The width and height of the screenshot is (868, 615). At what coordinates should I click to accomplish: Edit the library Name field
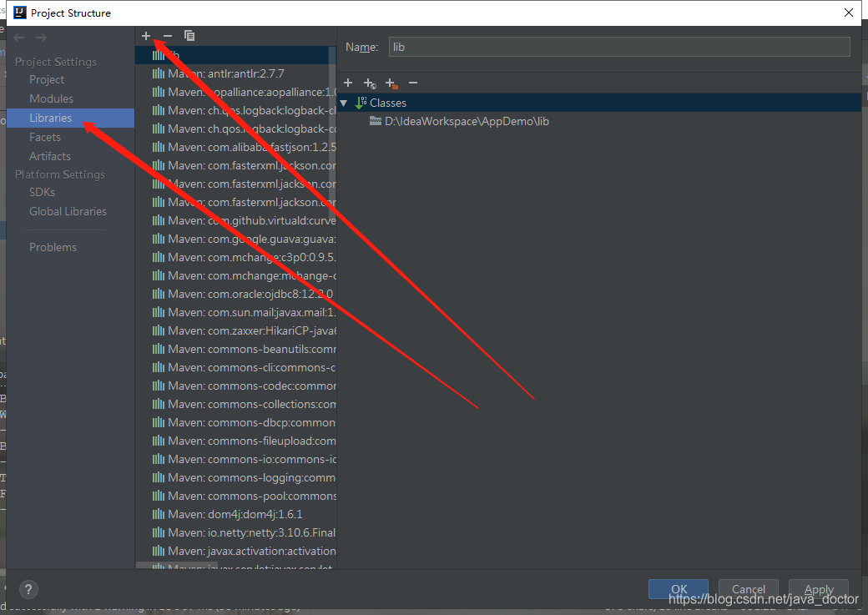pyautogui.click(x=619, y=47)
